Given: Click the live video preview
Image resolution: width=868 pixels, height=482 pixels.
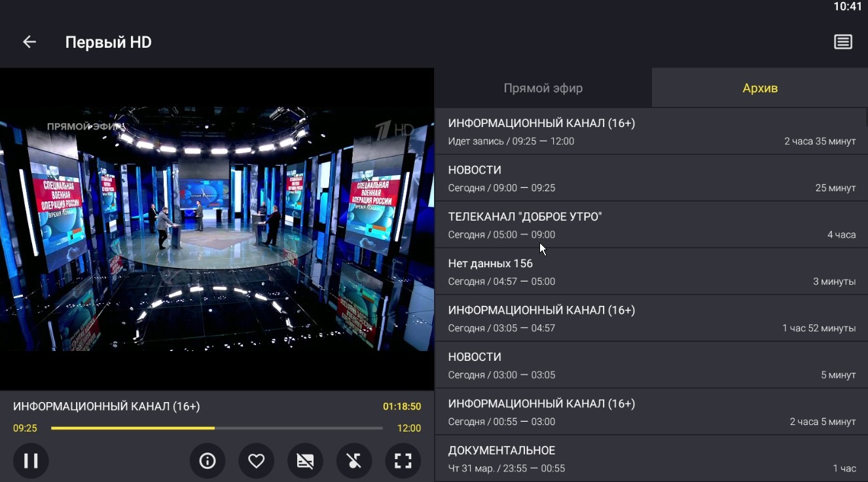Looking at the screenshot, I should tap(217, 229).
